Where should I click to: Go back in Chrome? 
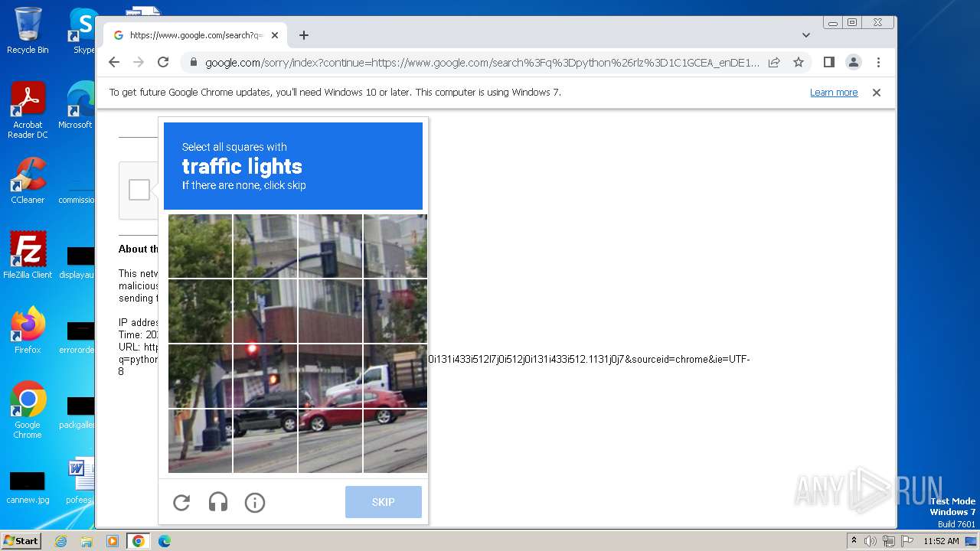(114, 62)
